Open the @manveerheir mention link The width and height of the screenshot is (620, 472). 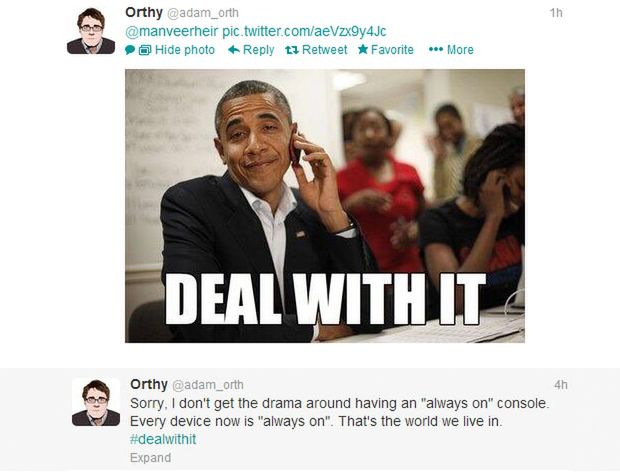click(x=172, y=31)
